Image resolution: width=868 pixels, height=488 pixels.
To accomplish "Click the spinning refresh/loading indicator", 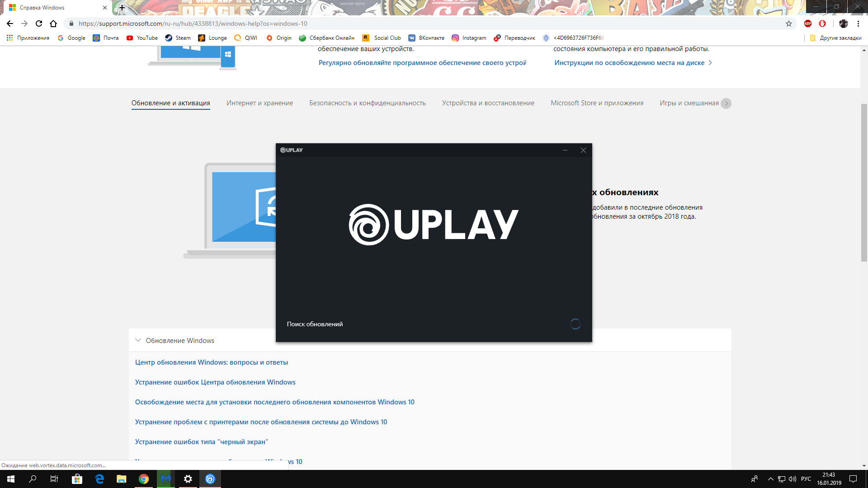I will tap(576, 324).
